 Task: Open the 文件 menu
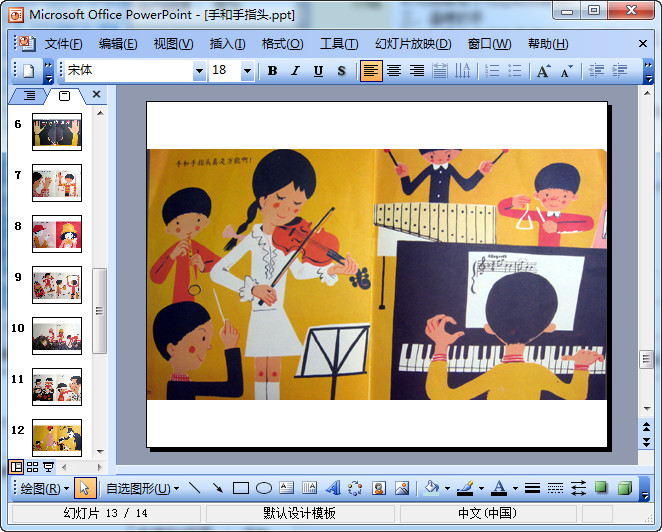63,44
